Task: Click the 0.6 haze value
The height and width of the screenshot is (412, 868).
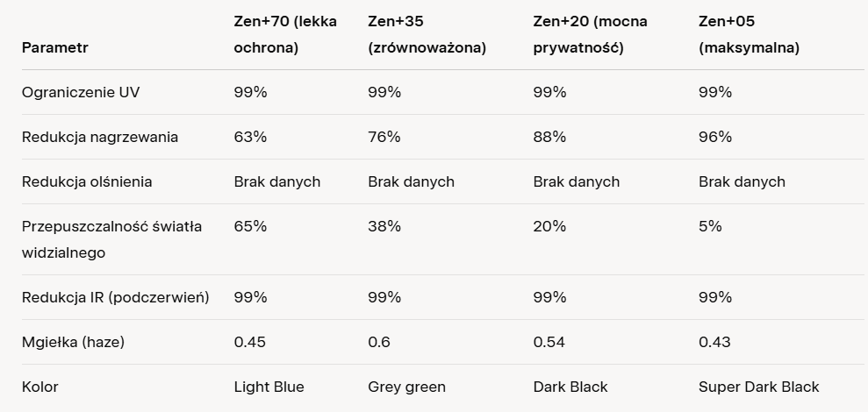Action: pyautogui.click(x=380, y=342)
